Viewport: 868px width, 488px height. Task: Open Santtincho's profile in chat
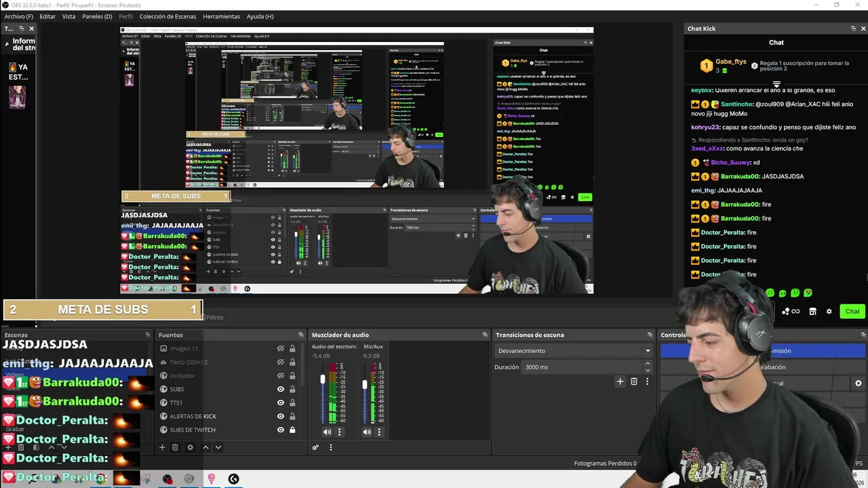coord(737,104)
